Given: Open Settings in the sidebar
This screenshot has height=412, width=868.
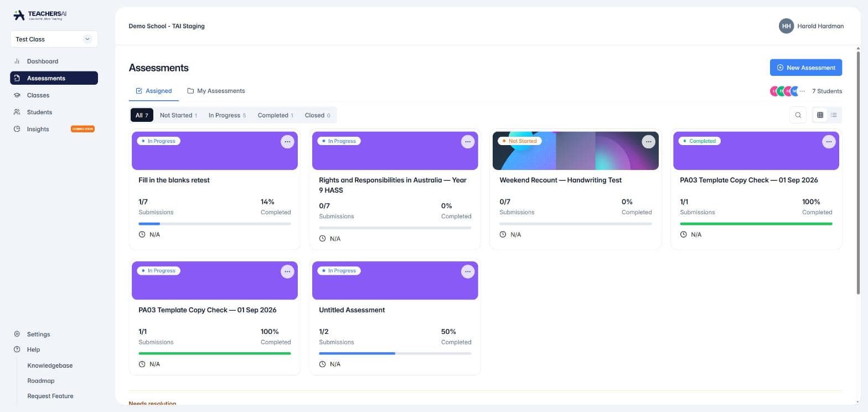Looking at the screenshot, I should coord(54,334).
